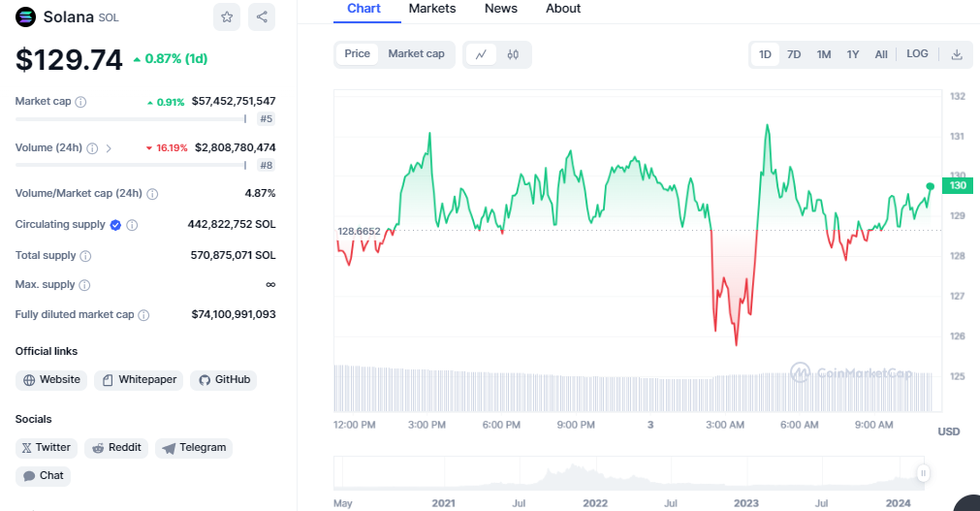980x511 pixels.
Task: Select the Market cap chart toggle
Action: [416, 54]
